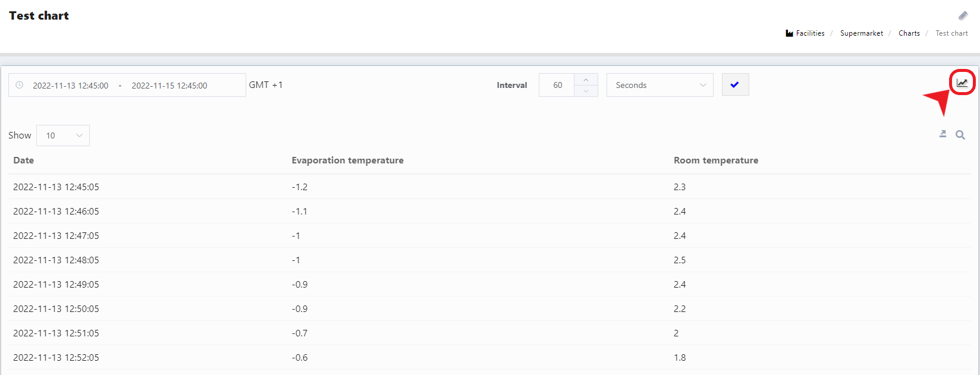980x375 pixels.
Task: Navigate to Charts breadcrumb
Action: (909, 33)
